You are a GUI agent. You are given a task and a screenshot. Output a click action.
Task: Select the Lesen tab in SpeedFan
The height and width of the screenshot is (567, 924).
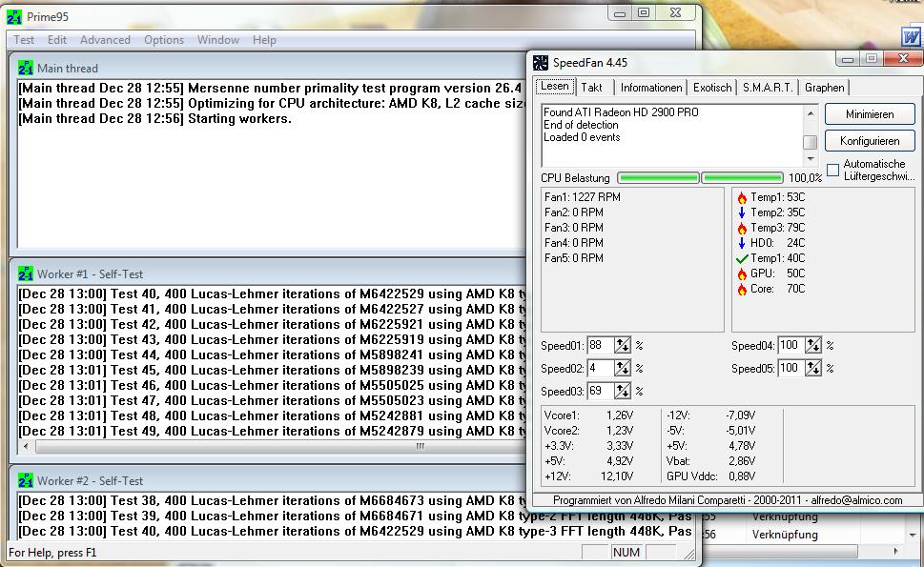(x=555, y=86)
